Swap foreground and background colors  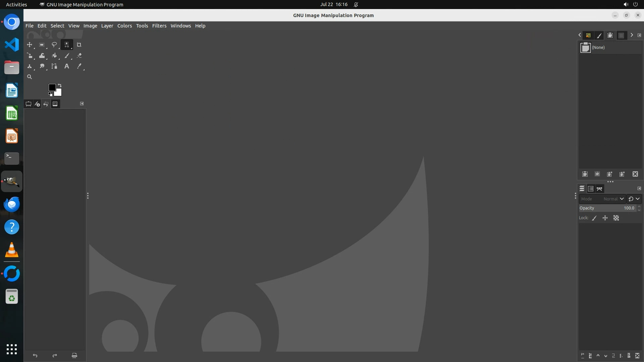pyautogui.click(x=60, y=85)
